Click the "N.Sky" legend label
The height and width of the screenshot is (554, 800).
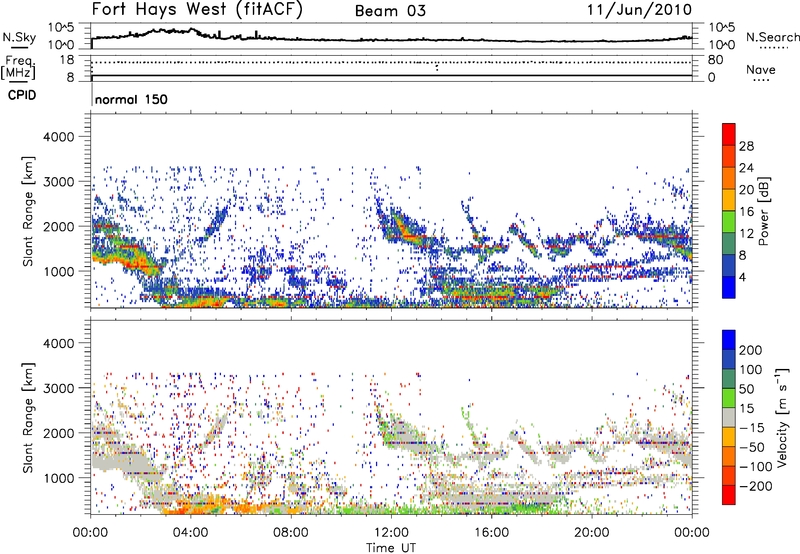tap(19, 37)
